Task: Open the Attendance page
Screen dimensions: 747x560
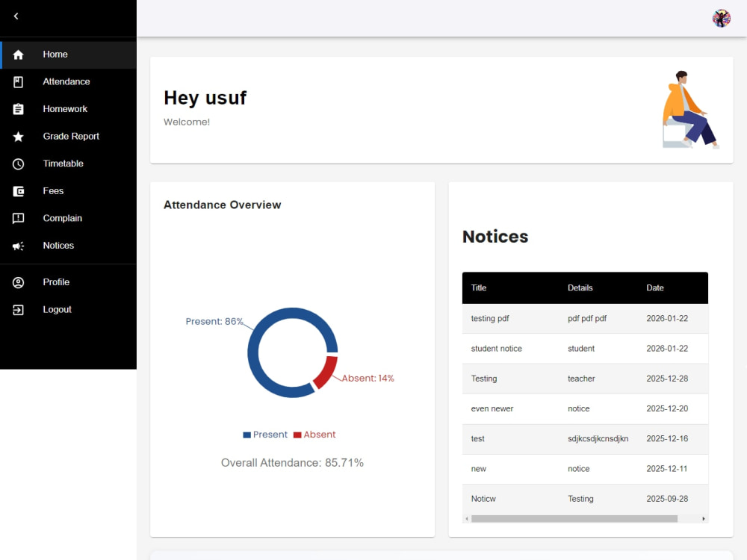Action: point(69,82)
